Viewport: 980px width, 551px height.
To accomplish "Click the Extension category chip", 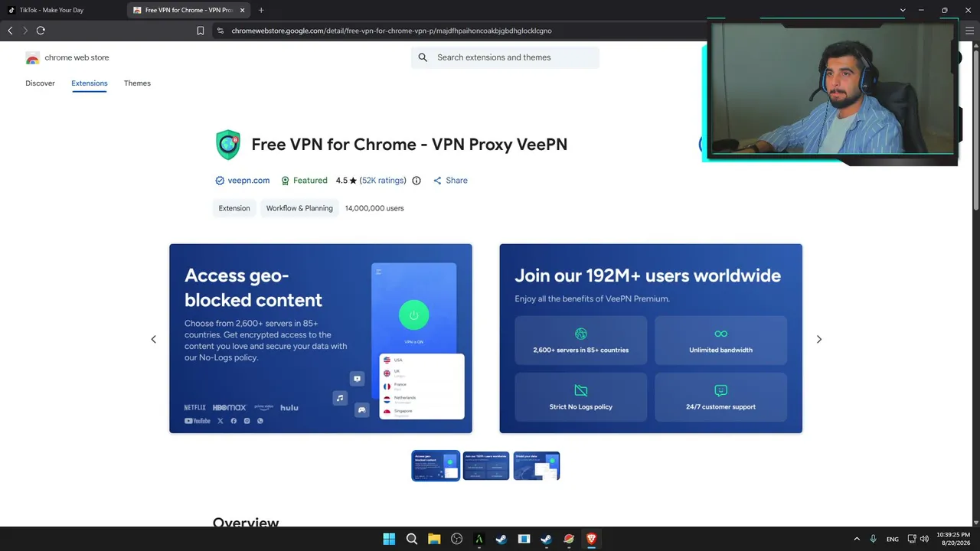I will tap(234, 208).
